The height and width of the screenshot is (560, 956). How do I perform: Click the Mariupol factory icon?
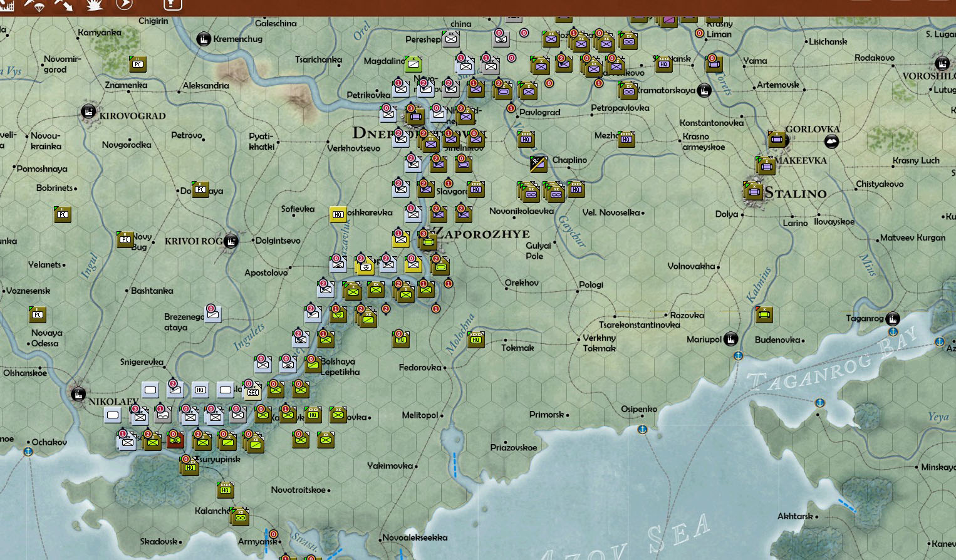click(x=730, y=339)
